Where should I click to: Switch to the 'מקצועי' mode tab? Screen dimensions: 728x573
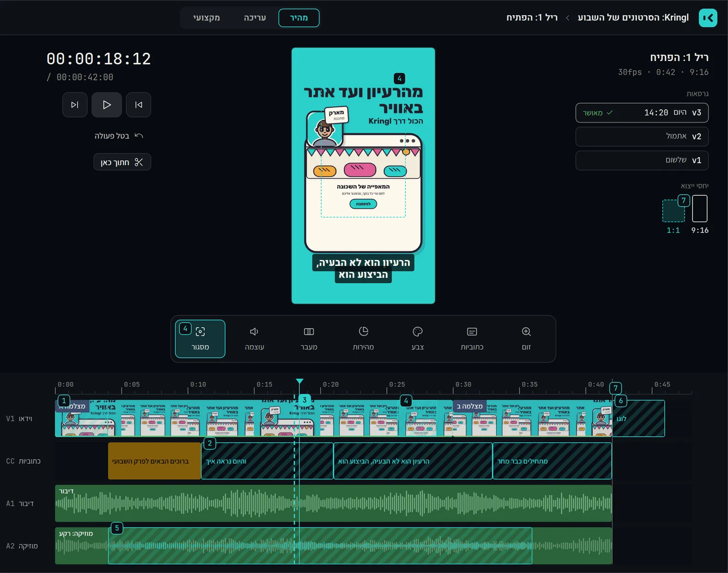tap(207, 18)
